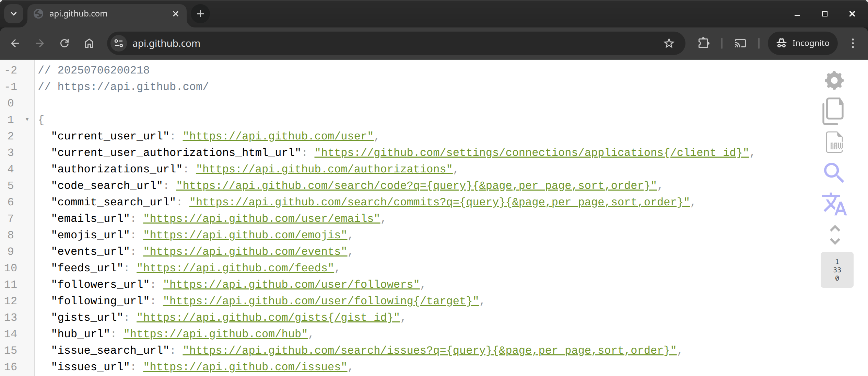Collapse the root JSON object triangle

[x=27, y=119]
